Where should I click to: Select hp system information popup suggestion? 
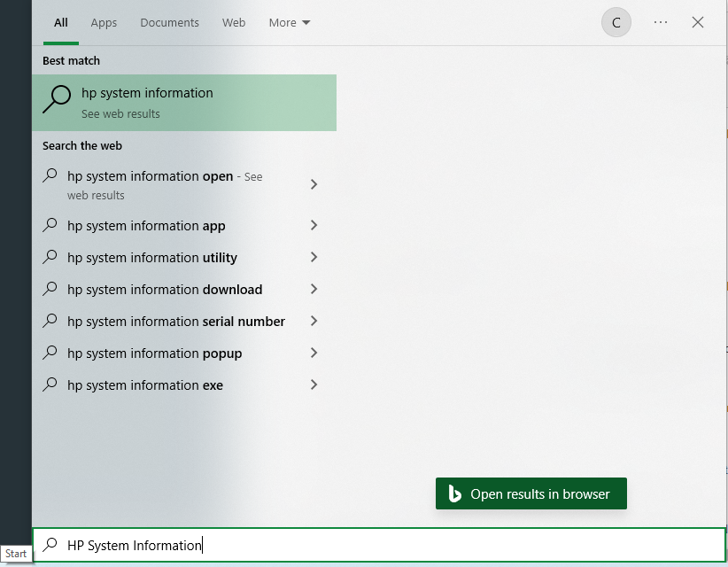(184, 353)
